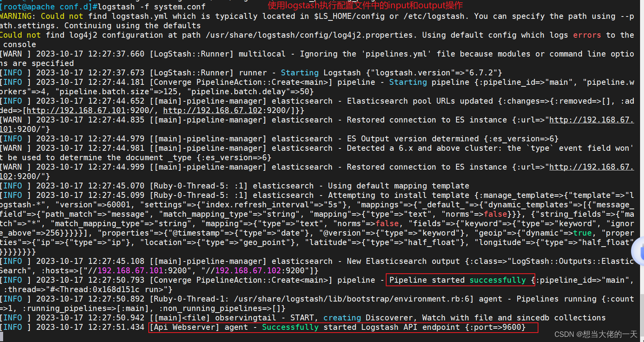Click the red host '192.168.67.102' in hosts list
This screenshot has height=342, width=644.
point(248,271)
